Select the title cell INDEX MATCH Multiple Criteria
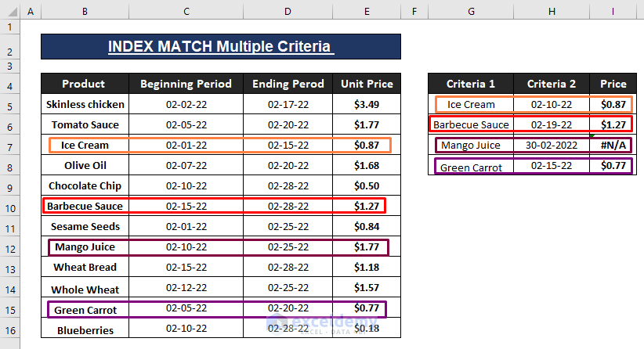644x349 pixels. [221, 47]
